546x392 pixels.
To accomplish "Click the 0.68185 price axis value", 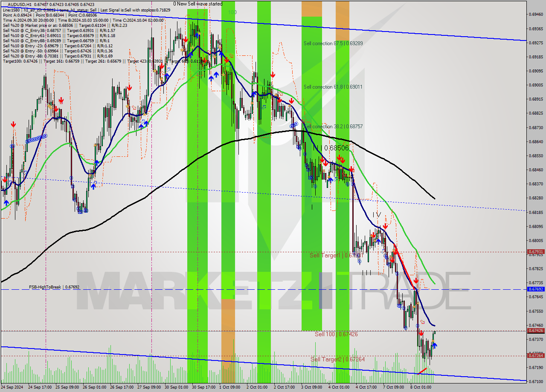I will [x=536, y=212].
